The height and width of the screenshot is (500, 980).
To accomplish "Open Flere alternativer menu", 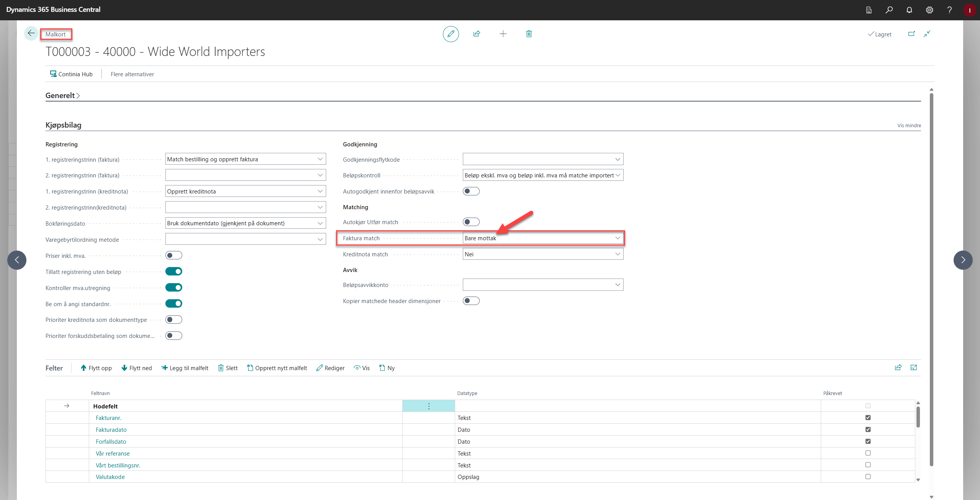I will click(132, 74).
